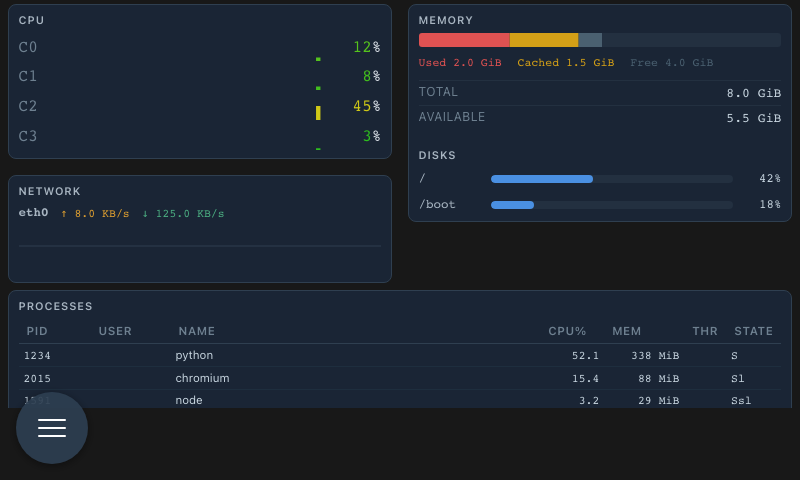
Task: Sort processes by STATE column header
Action: click(753, 331)
